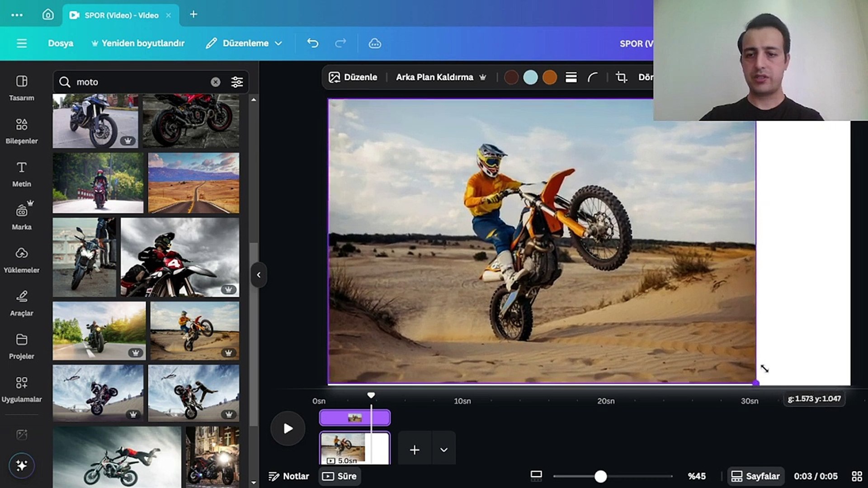
Task: Toggle the Süre duration timeline button
Action: point(340,476)
